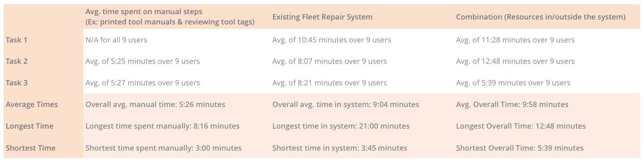Click the Task 2 combination 12:48 minutes average cell
The height and width of the screenshot is (163, 644).
(x=515, y=61)
